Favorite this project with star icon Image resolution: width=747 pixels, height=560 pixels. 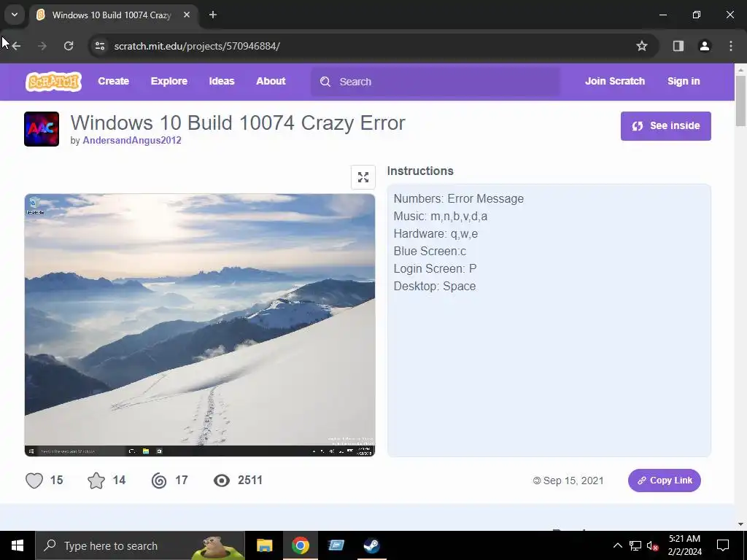pyautogui.click(x=96, y=481)
